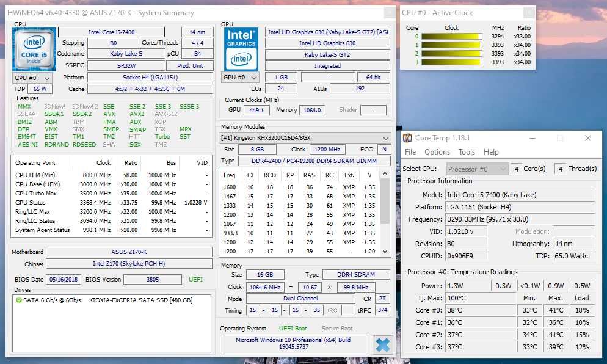Click the tRFC 374 timing field
Viewport: 607px width, 364px height.
pyautogui.click(x=382, y=310)
